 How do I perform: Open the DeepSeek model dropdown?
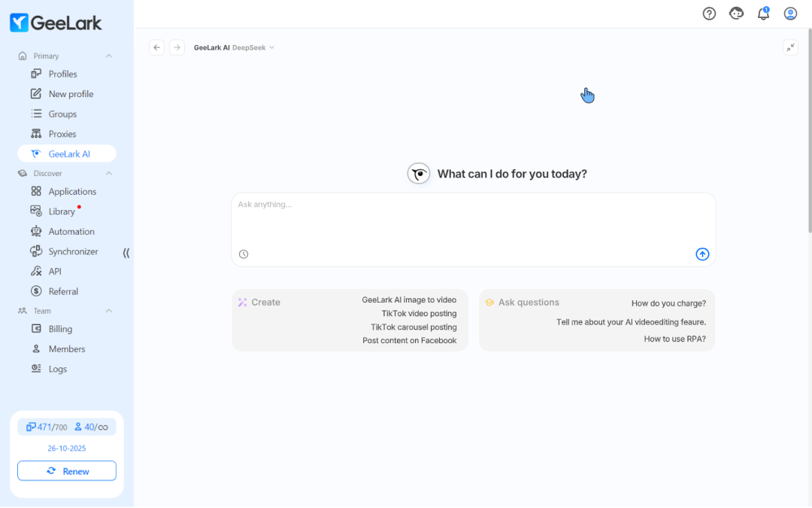(x=253, y=47)
